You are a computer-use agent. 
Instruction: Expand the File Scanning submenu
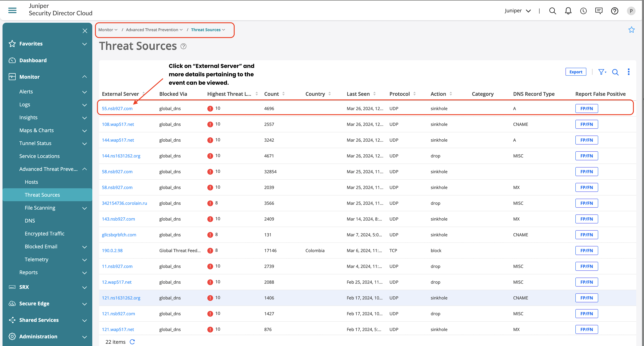tap(84, 208)
